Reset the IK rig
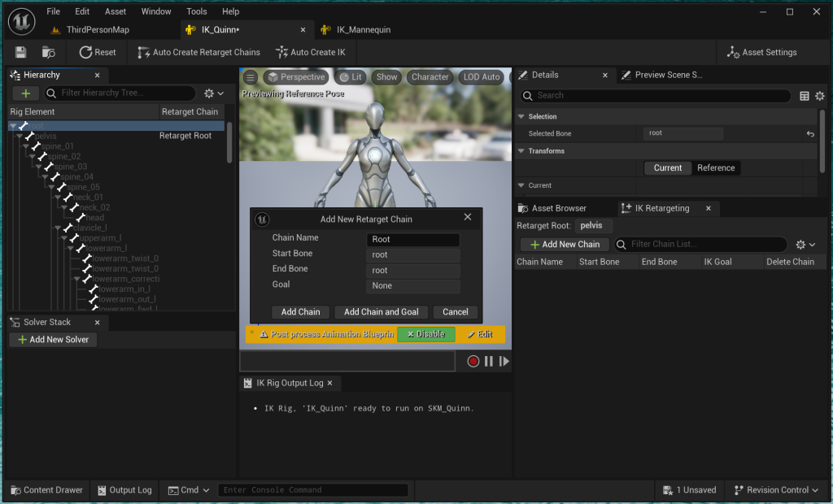The height and width of the screenshot is (504, 833). [98, 52]
